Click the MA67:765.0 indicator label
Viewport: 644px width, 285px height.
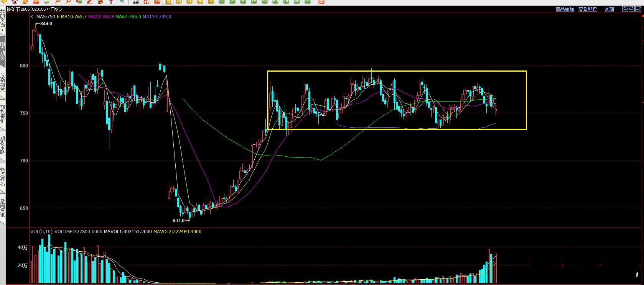[128, 17]
